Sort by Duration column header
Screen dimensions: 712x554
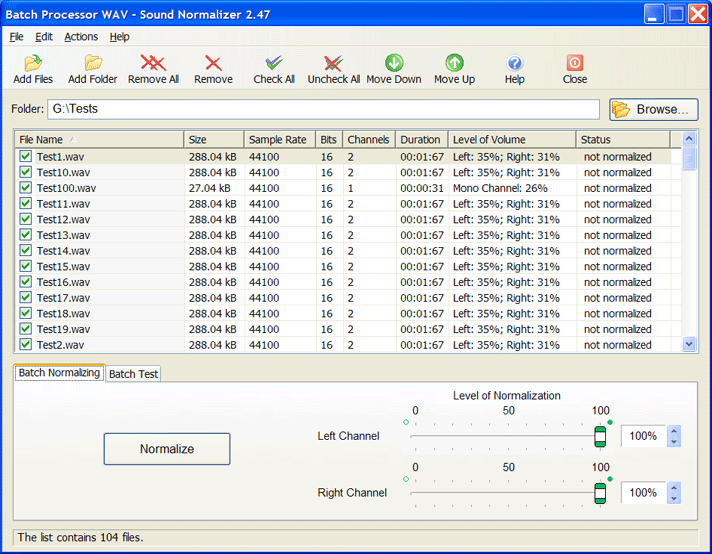pyautogui.click(x=422, y=139)
